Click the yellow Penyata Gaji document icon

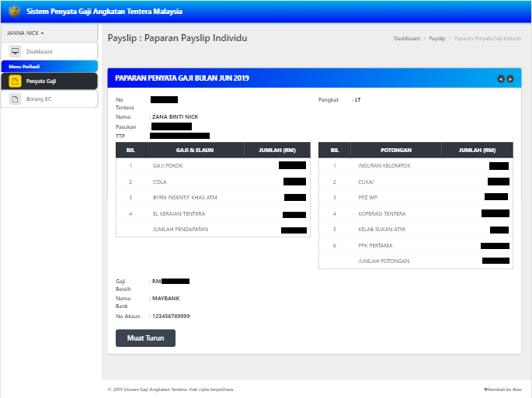point(15,81)
